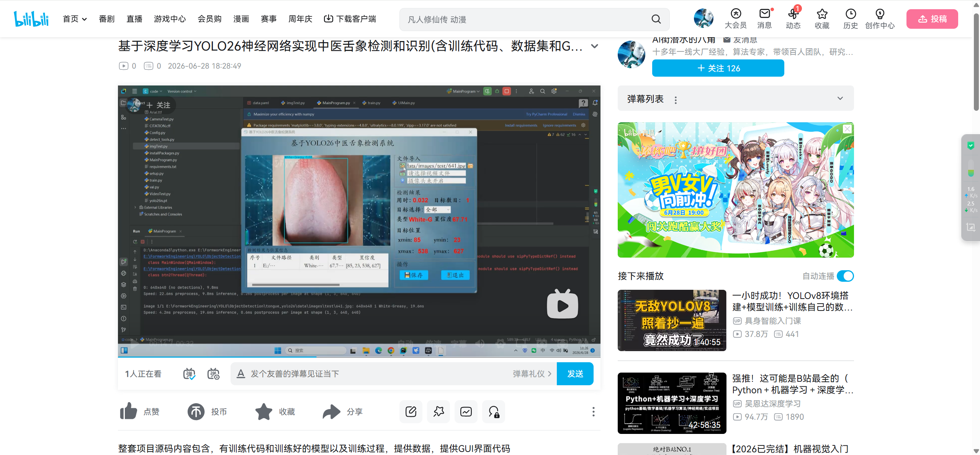The image size is (980, 455).
Task: Open the 无敌YOLOV8 video thumbnail
Action: (672, 320)
